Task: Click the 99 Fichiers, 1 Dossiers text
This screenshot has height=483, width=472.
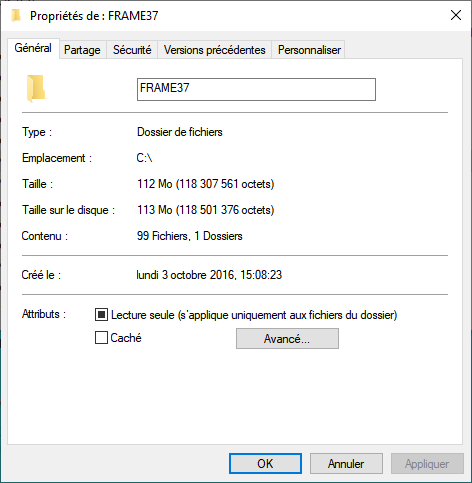Action: pos(190,236)
